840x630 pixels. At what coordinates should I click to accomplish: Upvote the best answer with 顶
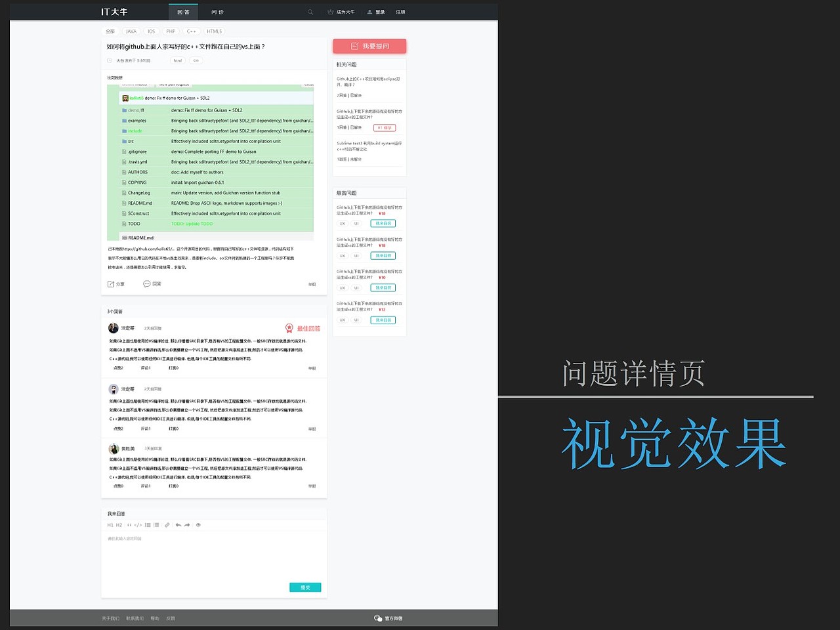(118, 368)
